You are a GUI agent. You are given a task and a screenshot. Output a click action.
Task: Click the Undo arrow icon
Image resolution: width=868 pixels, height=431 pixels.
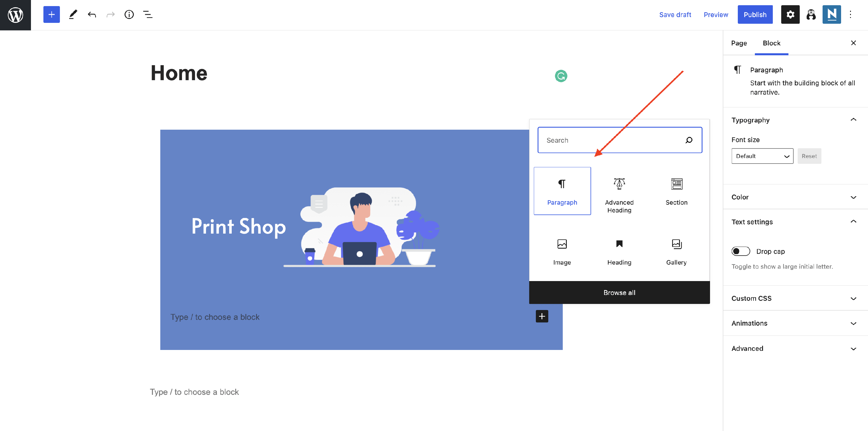point(92,14)
